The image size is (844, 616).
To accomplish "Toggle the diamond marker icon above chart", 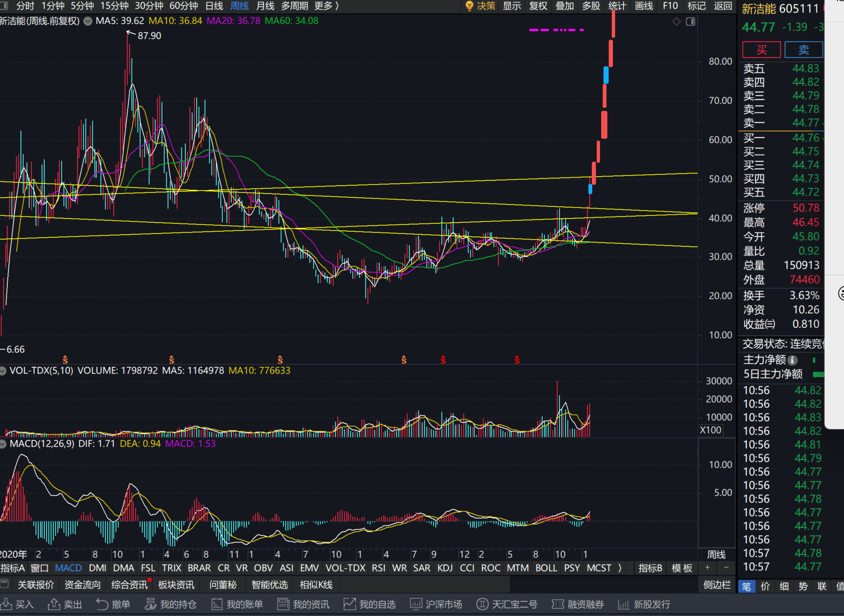I will point(676,22).
